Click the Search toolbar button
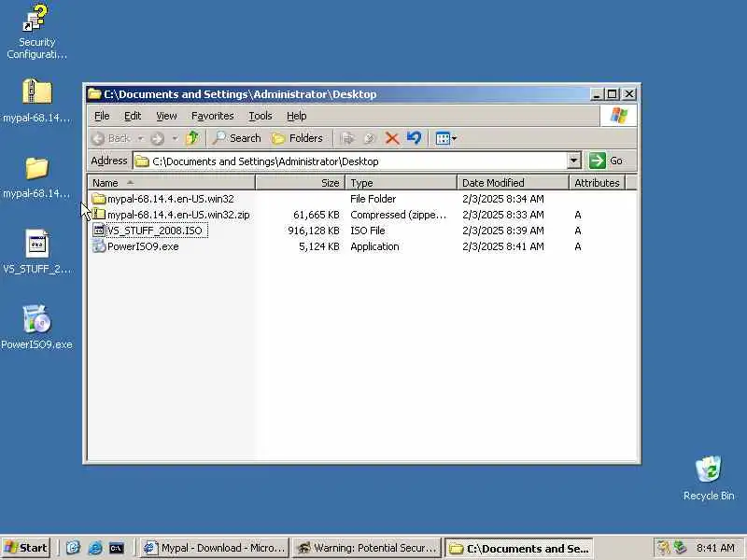Screen dimensions: 747x560 pos(237,138)
